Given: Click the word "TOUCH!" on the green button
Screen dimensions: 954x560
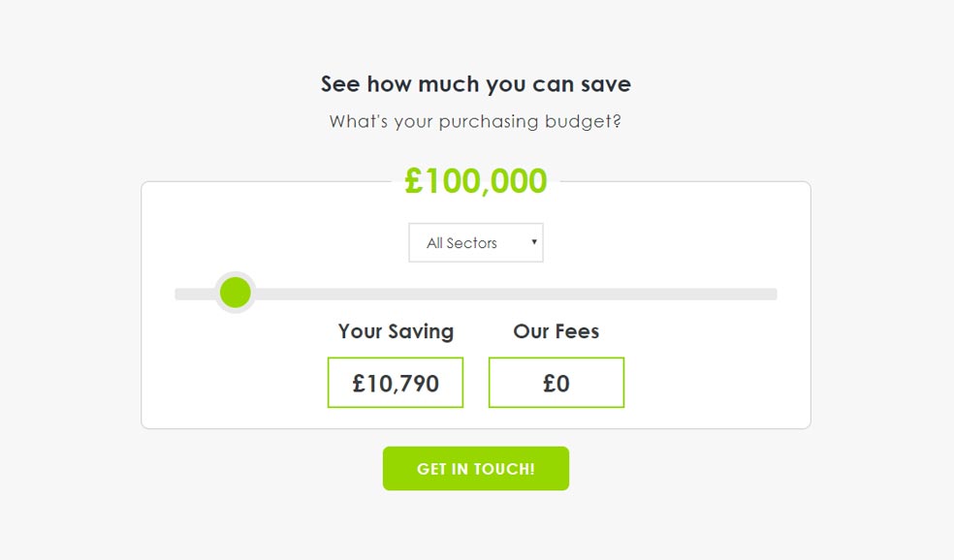Looking at the screenshot, I should coord(504,469).
